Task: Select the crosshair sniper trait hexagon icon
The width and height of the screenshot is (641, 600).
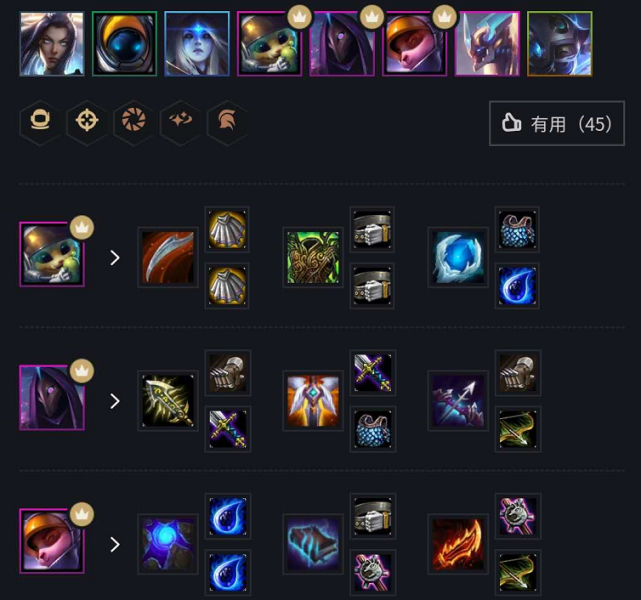Action: (87, 122)
